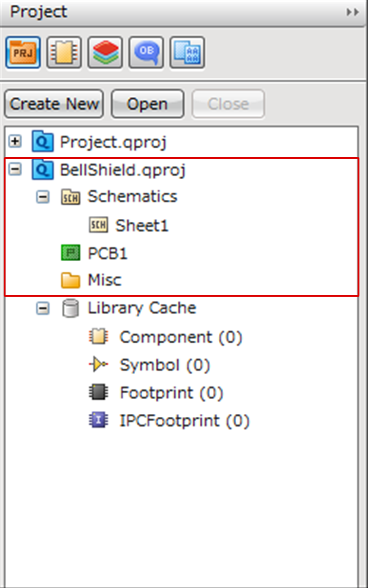The width and height of the screenshot is (368, 588).
Task: Expand the Project.qproj tree node
Action: click(16, 142)
